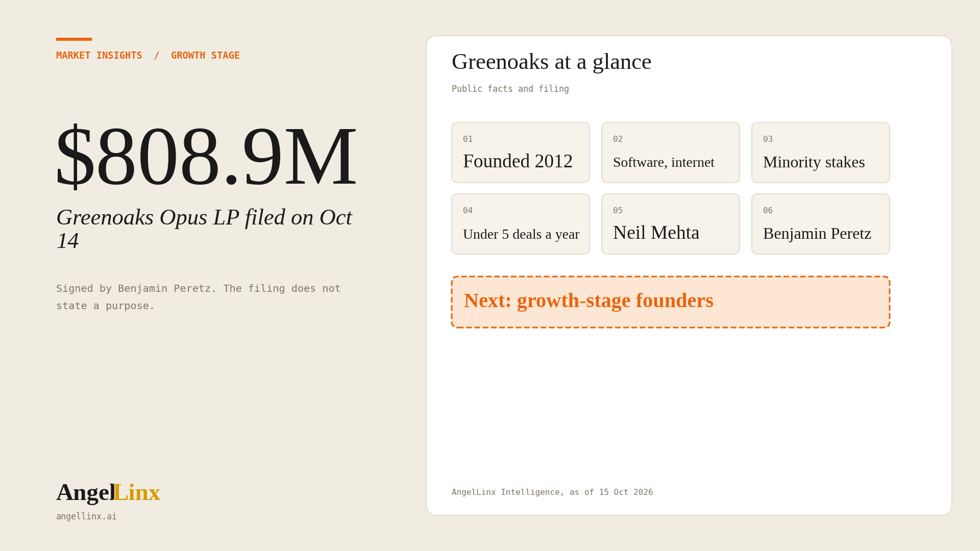Click the Signed by Benjamin Peretz paragraph
This screenshot has height=551, width=980.
[x=198, y=297]
